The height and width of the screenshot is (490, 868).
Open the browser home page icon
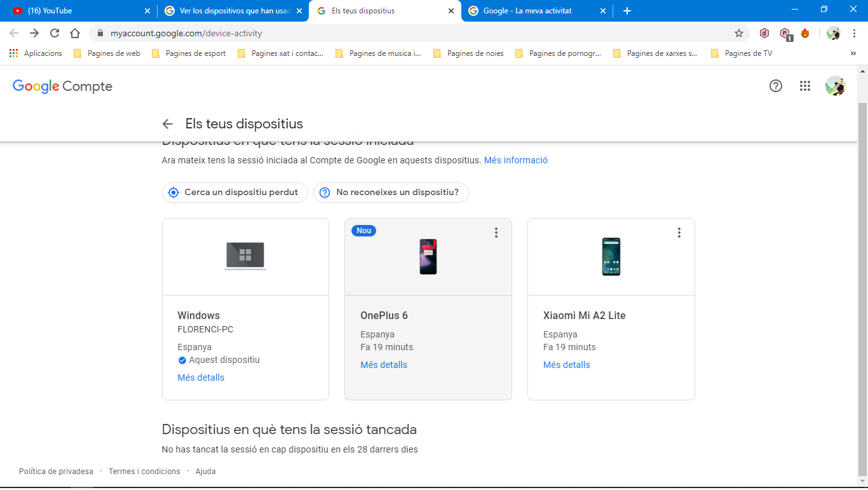(75, 33)
